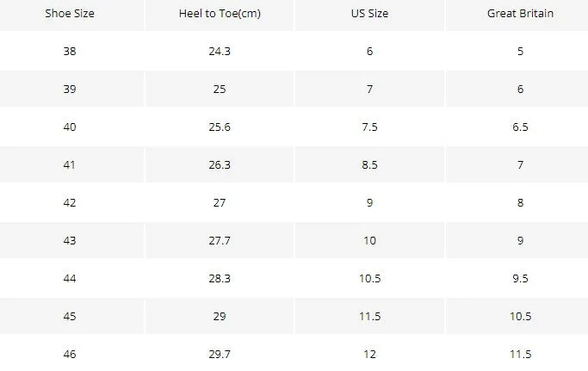This screenshot has height=371, width=588.
Task: Select Great Britain size 6.5 cell
Action: pos(520,127)
